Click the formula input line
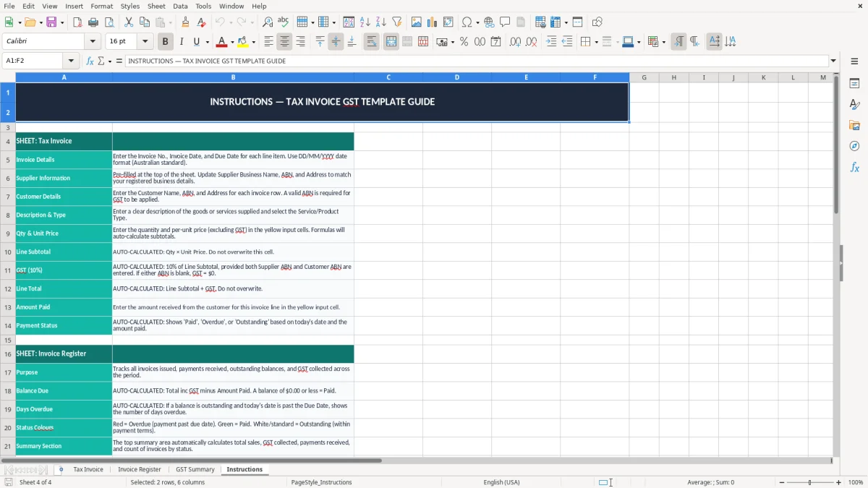The width and height of the screenshot is (868, 488). click(x=477, y=61)
